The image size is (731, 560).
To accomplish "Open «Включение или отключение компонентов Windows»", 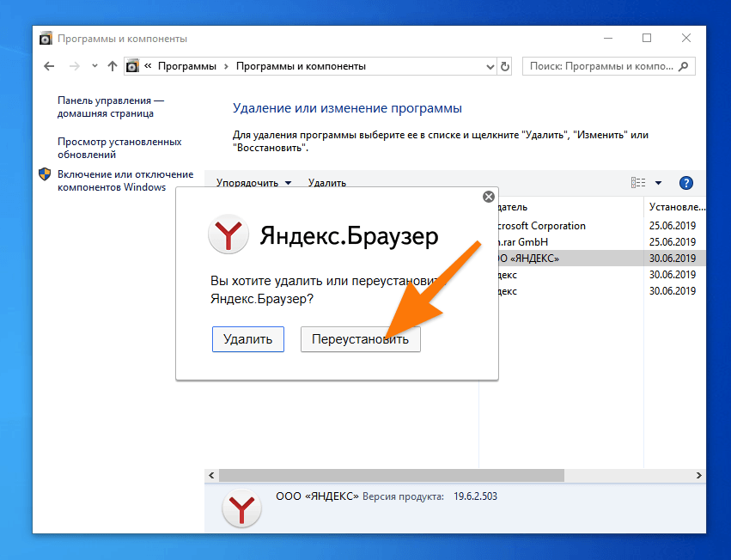I will click(x=125, y=180).
